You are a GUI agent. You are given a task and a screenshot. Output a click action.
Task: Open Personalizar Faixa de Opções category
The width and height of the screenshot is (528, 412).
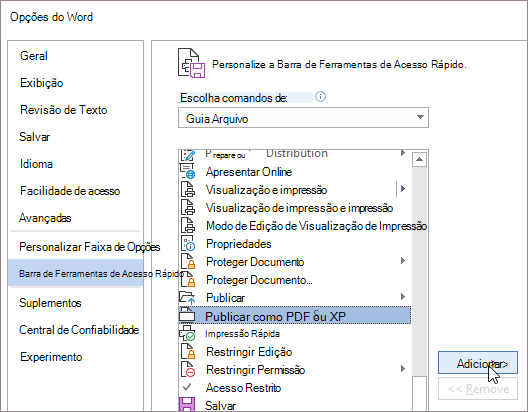coord(76,247)
